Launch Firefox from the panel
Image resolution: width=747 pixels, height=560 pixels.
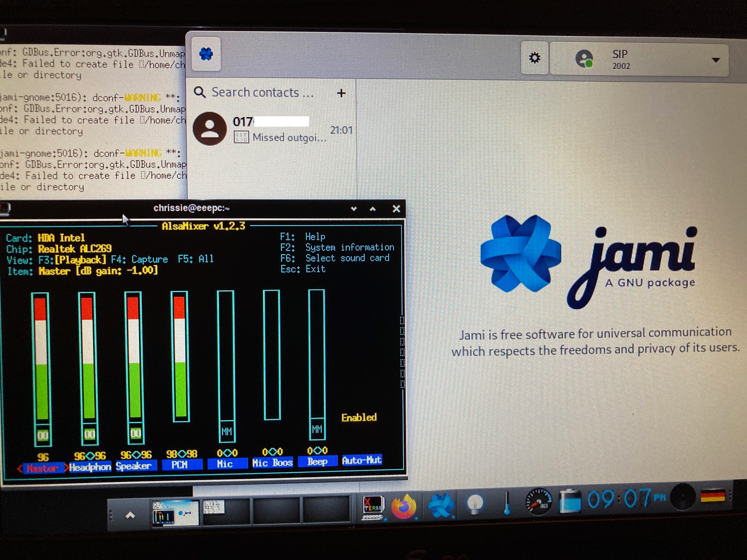pos(404,507)
